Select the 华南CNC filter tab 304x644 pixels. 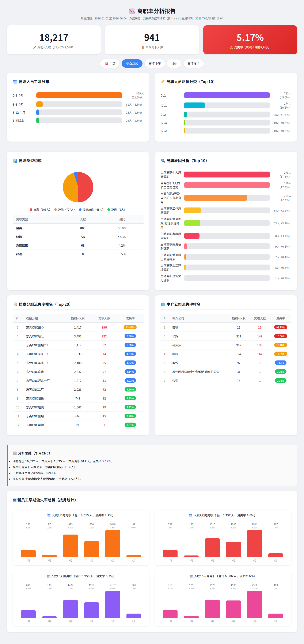(132, 64)
